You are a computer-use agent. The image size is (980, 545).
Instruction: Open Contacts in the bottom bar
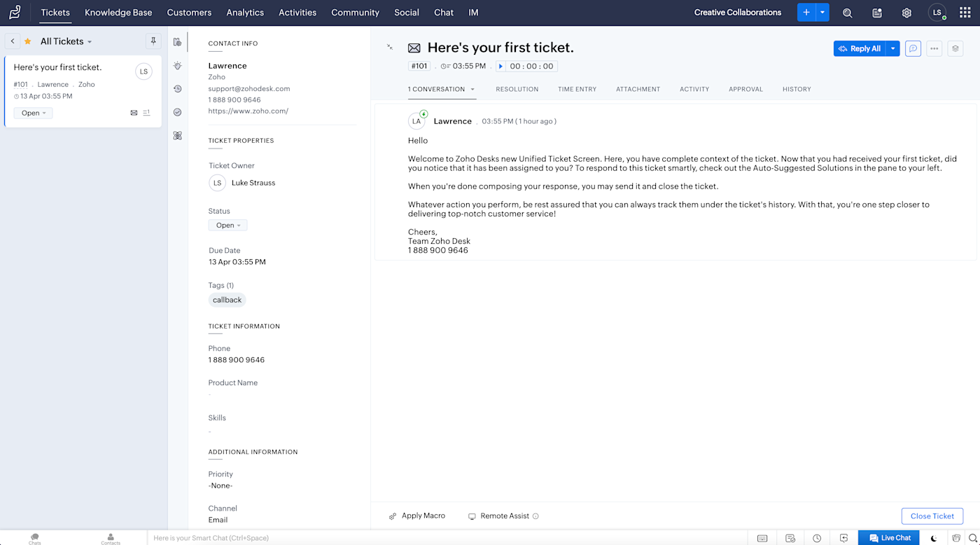point(111,539)
